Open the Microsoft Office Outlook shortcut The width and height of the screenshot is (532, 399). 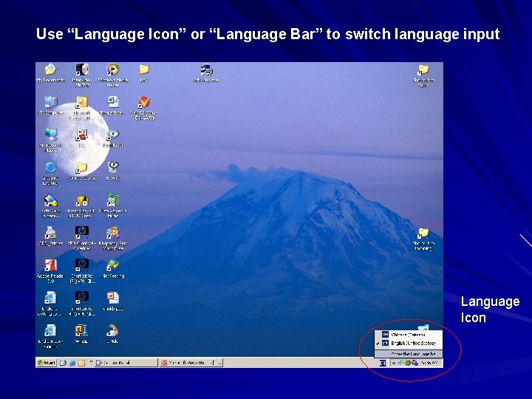pos(81,108)
